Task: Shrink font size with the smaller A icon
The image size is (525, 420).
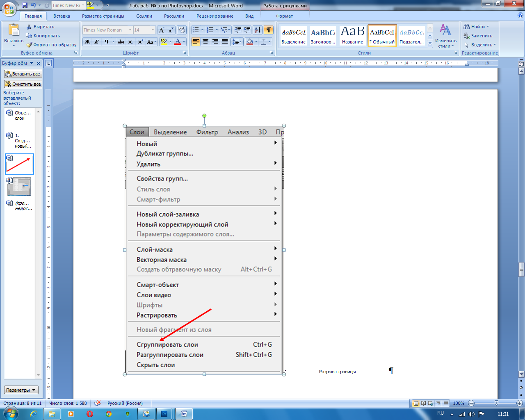Action: 171,30
